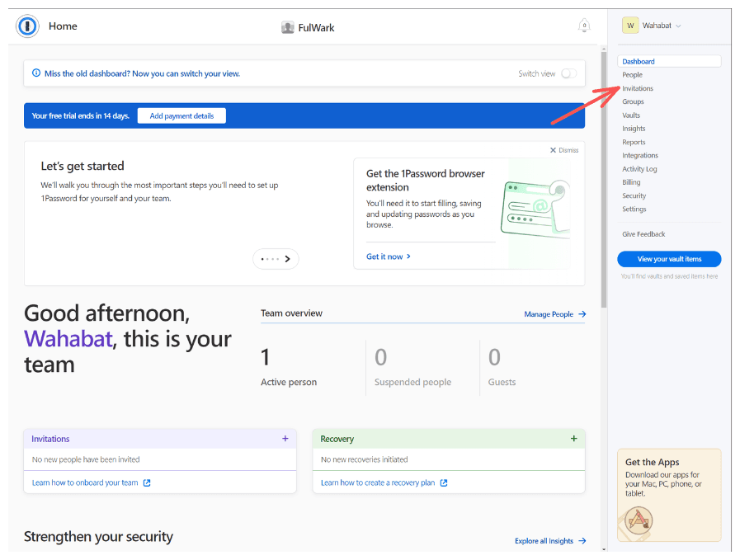The image size is (740, 560).
Task: Click the Add payment details button
Action: 181,116
